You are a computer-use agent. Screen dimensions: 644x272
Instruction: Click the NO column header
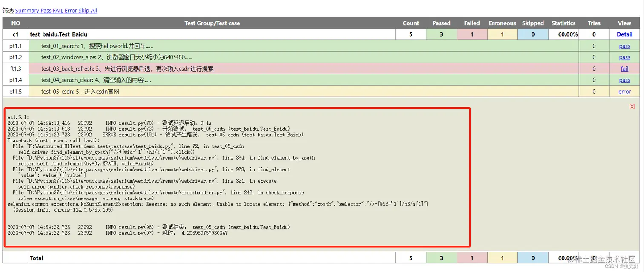coord(16,23)
